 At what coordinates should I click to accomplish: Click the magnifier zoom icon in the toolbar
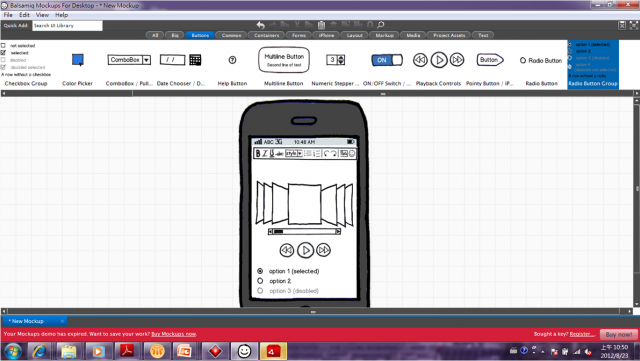[380, 25]
